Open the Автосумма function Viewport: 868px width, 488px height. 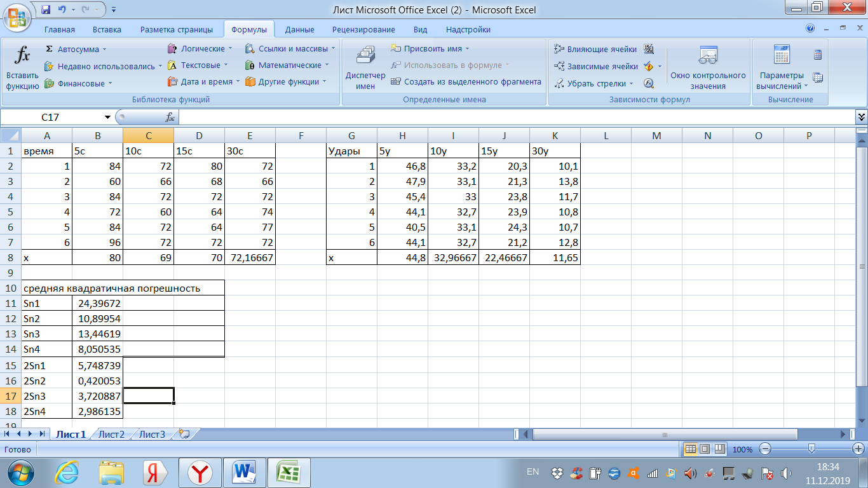click(x=76, y=49)
